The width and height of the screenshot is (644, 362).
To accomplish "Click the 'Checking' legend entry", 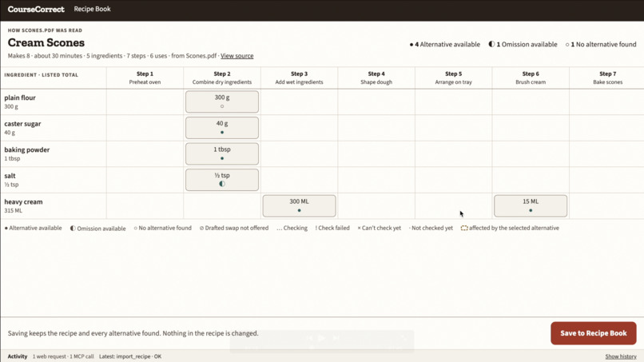I will [292, 228].
